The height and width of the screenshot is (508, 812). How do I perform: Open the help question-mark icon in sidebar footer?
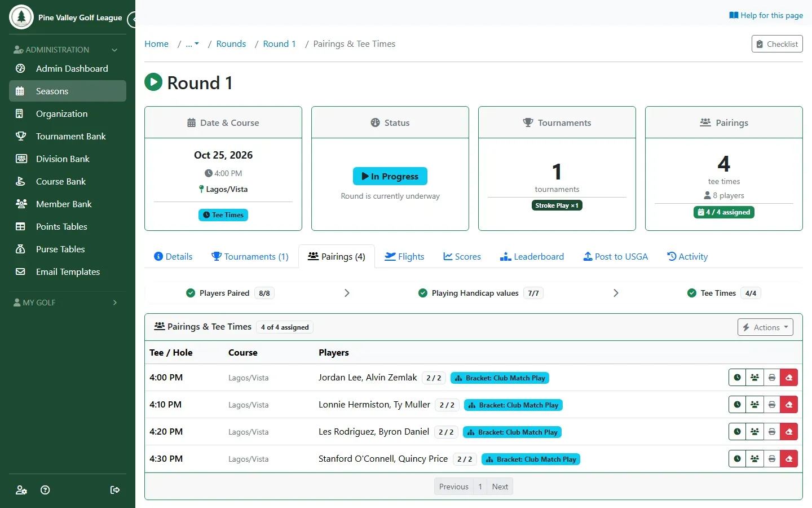[45, 490]
